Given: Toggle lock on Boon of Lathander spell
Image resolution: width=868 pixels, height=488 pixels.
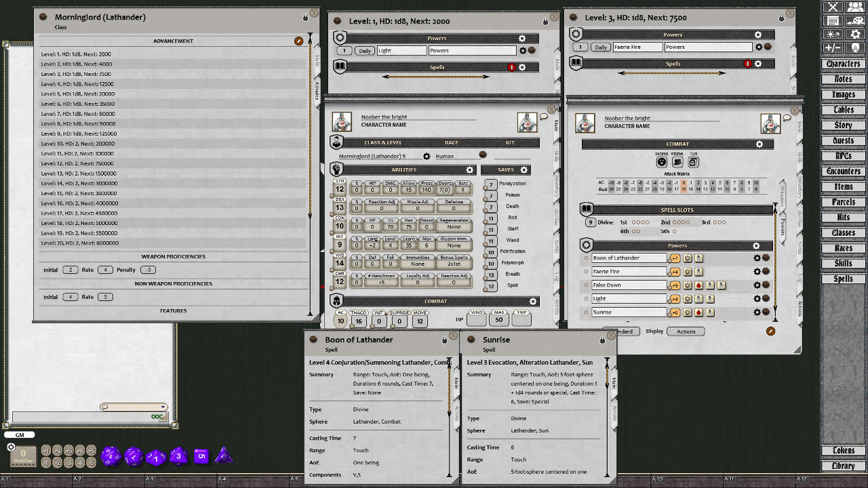Looking at the screenshot, I should coord(445,340).
